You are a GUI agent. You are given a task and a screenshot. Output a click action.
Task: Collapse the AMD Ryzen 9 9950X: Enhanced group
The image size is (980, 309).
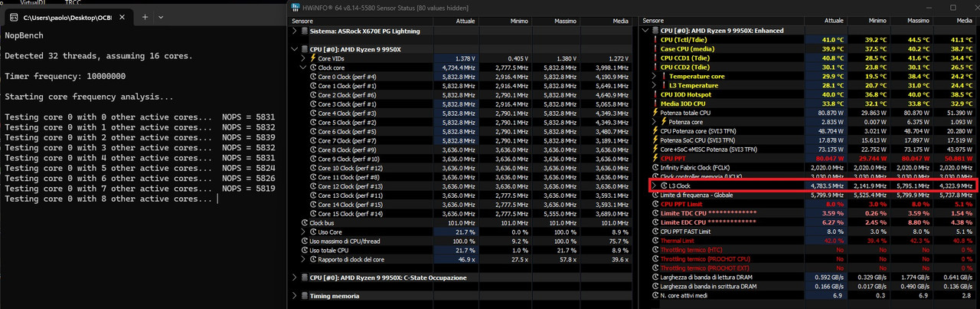click(645, 31)
